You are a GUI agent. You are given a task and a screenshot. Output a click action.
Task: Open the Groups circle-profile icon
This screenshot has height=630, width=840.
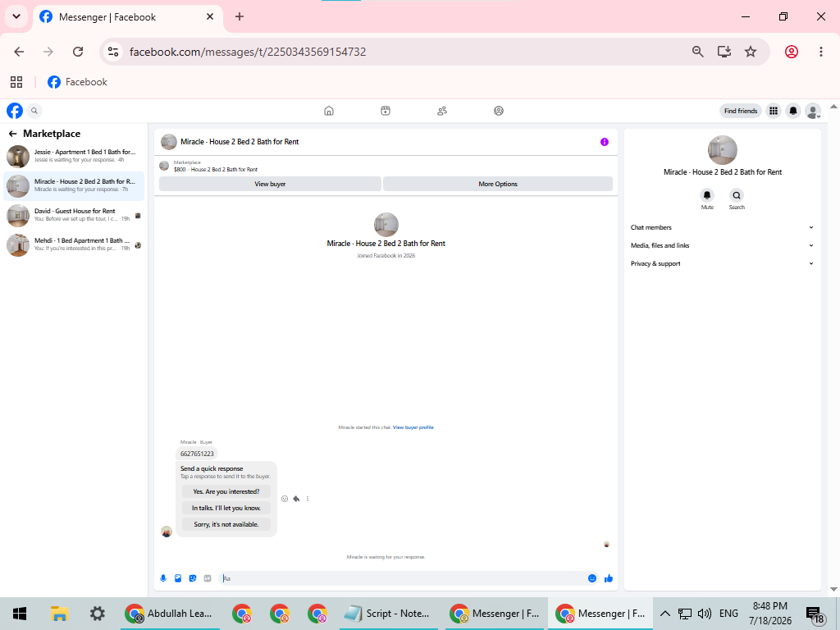[499, 111]
